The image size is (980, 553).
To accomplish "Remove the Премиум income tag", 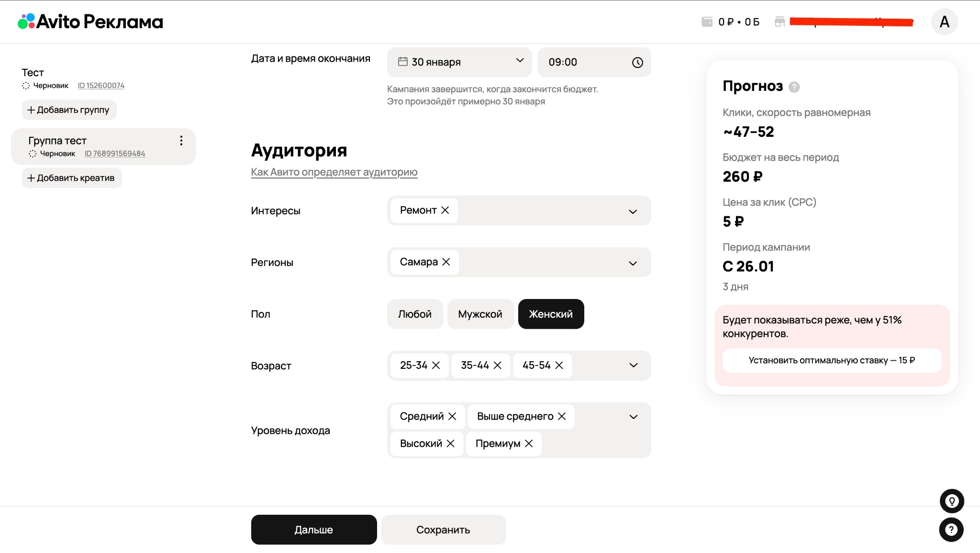I will [x=529, y=444].
